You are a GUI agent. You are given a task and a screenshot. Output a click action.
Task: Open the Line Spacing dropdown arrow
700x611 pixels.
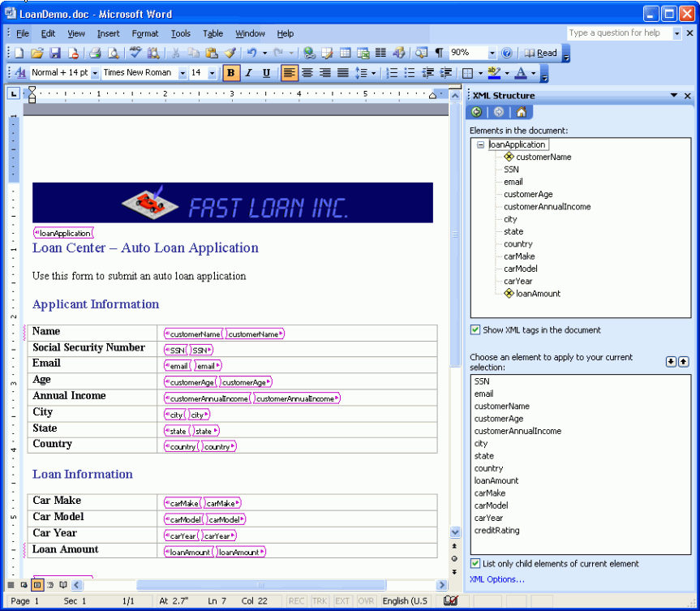click(x=373, y=73)
